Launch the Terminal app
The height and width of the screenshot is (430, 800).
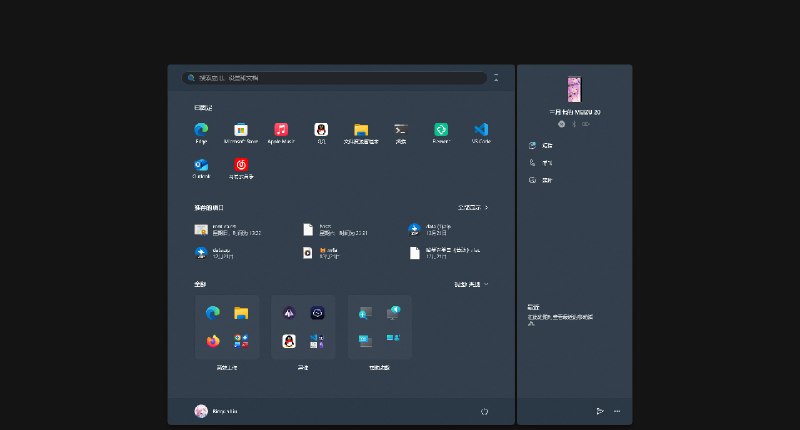pos(401,131)
